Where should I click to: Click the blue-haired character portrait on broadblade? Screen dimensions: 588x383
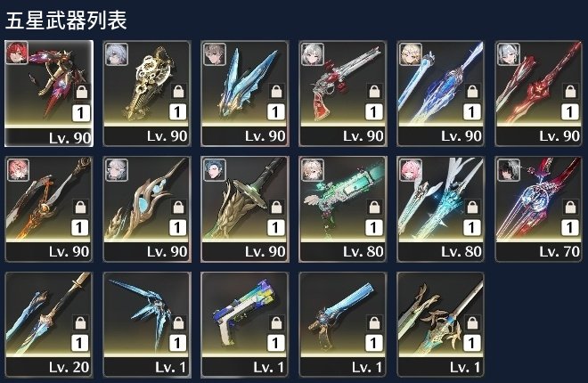215,169
